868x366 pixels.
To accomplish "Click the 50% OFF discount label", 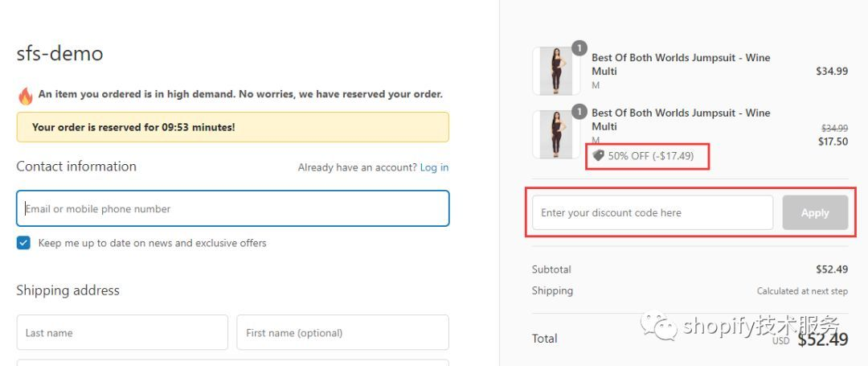I will [x=650, y=156].
